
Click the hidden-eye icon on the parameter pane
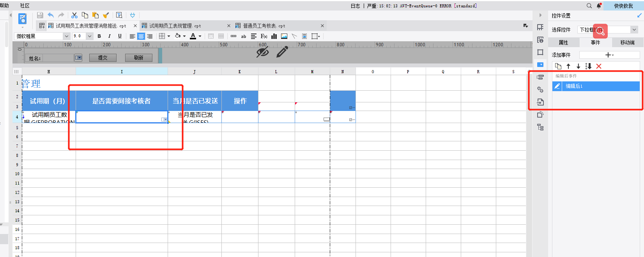[263, 52]
